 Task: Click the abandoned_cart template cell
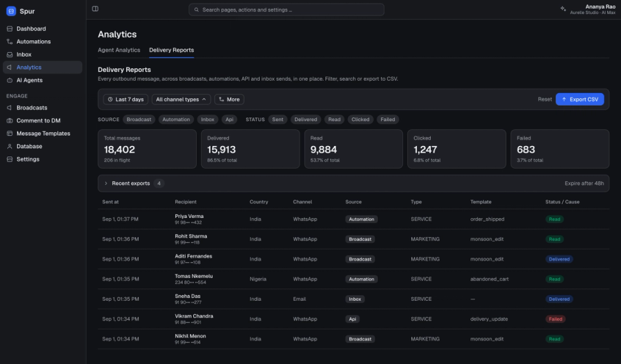coord(490,279)
